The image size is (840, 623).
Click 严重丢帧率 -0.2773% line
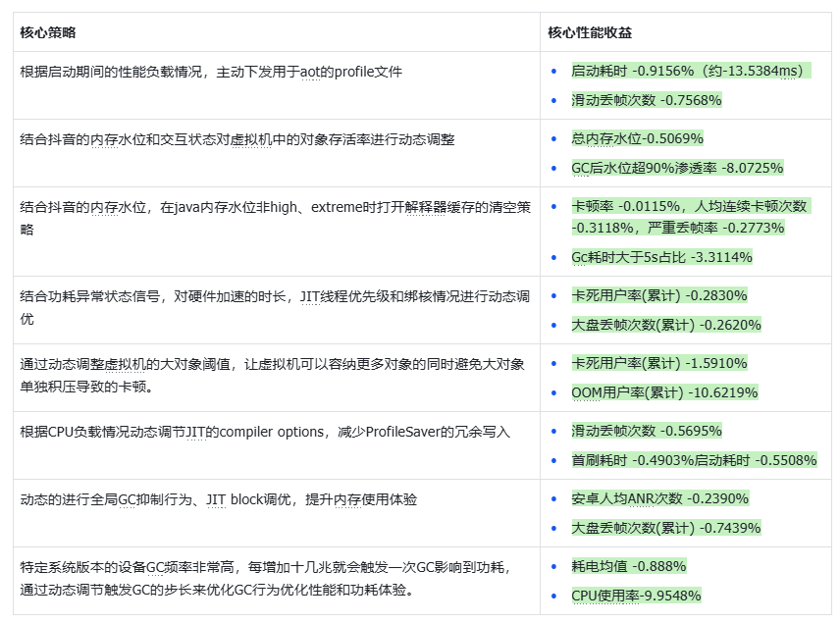[715, 228]
